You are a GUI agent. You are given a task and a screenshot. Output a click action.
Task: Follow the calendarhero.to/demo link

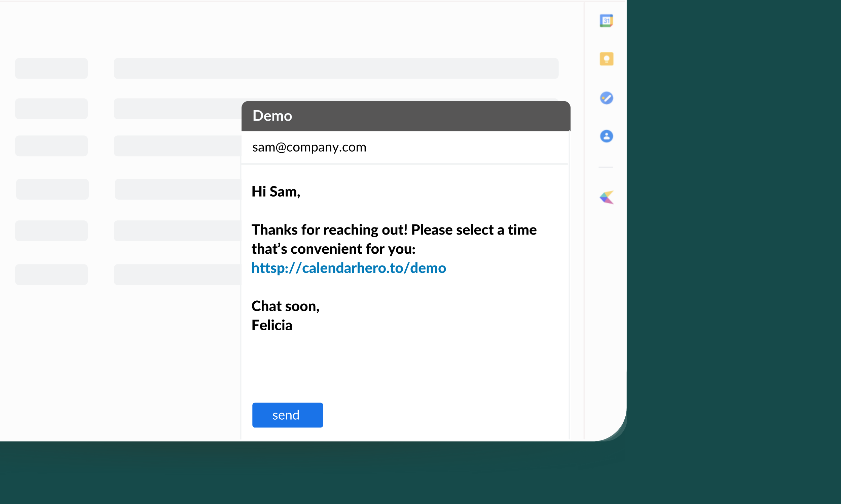349,268
